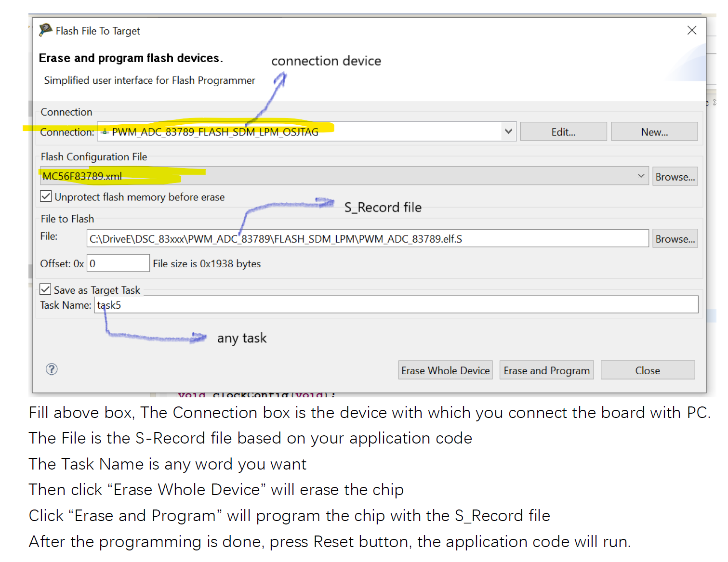Uncheck Unprotect flash memory before erase
This screenshot has width=728, height=562.
(x=46, y=196)
